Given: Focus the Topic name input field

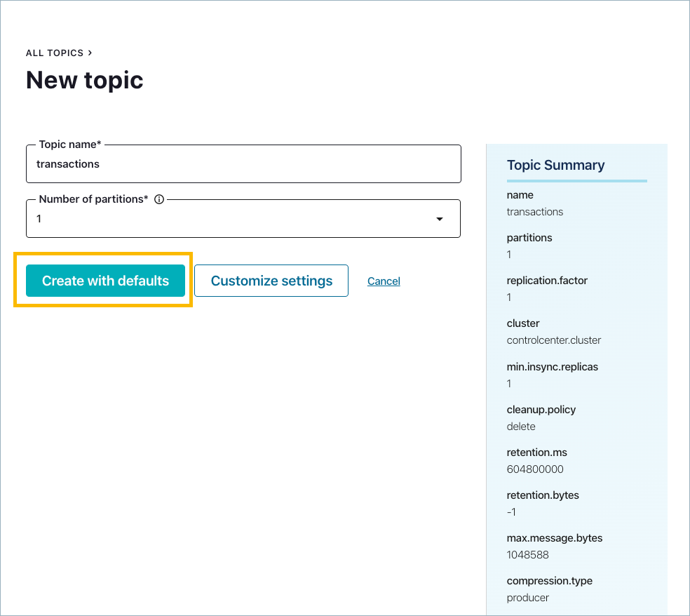Looking at the screenshot, I should pos(243,164).
